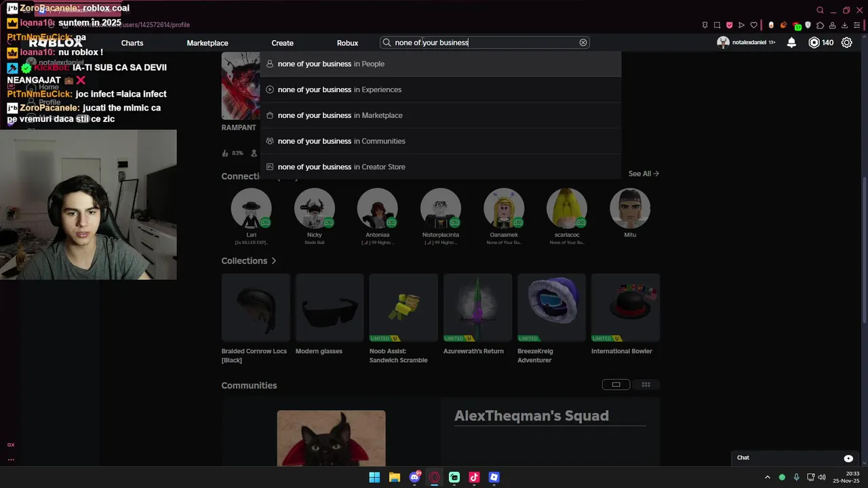Open browser downloads icon
This screenshot has width=868, height=488.
coord(845,25)
